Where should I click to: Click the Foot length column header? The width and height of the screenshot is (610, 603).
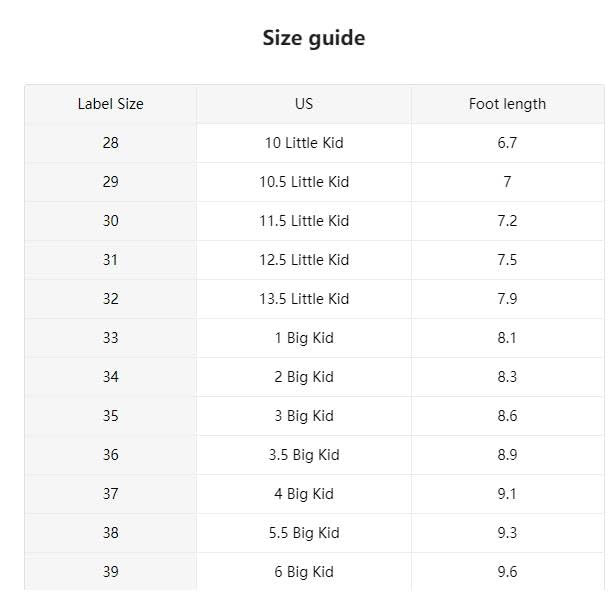click(x=507, y=104)
